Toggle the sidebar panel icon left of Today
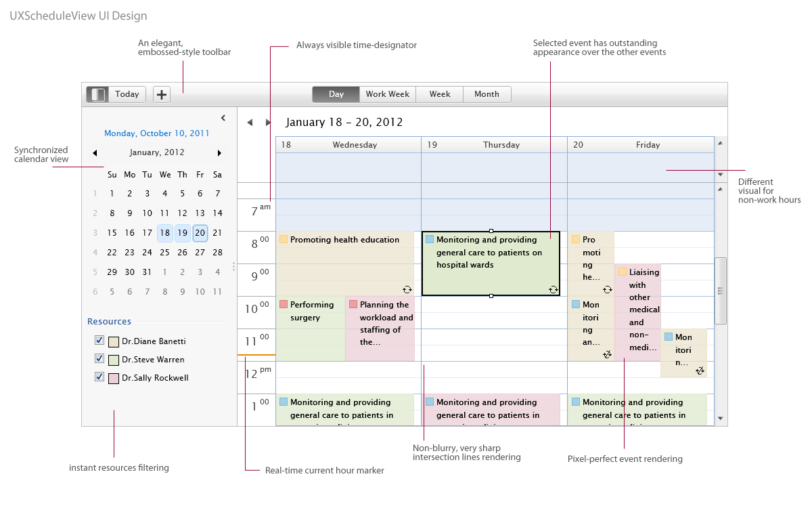The image size is (812, 508). tap(98, 95)
